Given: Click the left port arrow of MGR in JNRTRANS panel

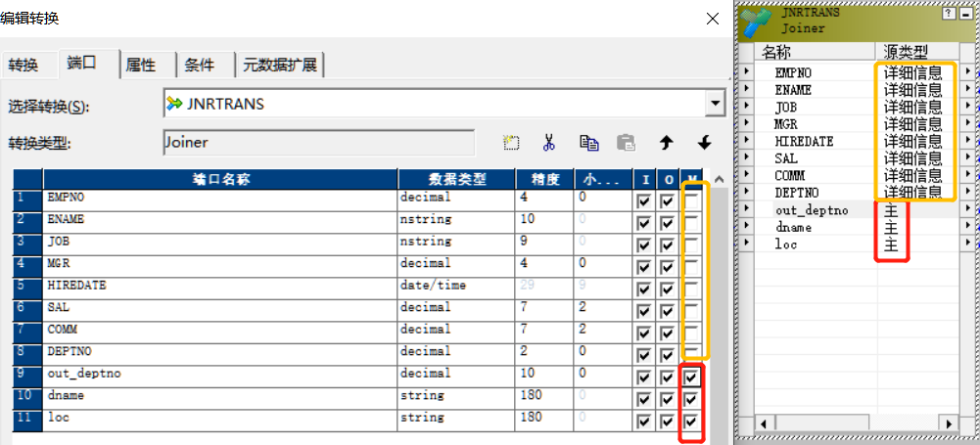Looking at the screenshot, I should (x=746, y=123).
